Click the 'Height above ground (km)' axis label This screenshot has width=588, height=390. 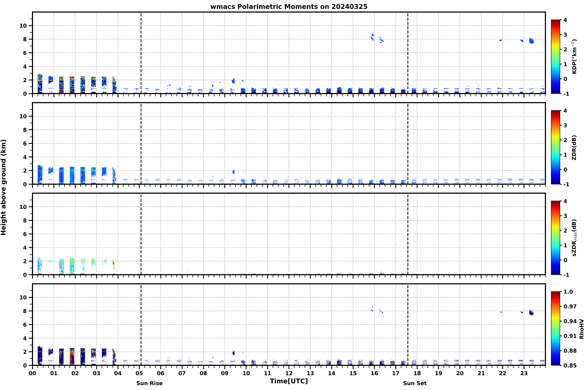tap(3, 187)
